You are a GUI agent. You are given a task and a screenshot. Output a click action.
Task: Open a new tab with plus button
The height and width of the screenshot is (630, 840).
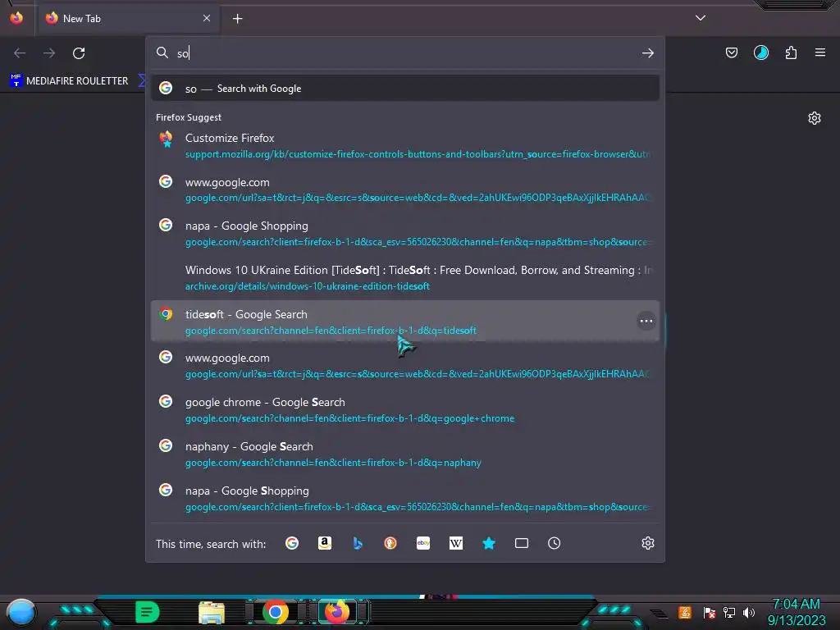coord(237,19)
